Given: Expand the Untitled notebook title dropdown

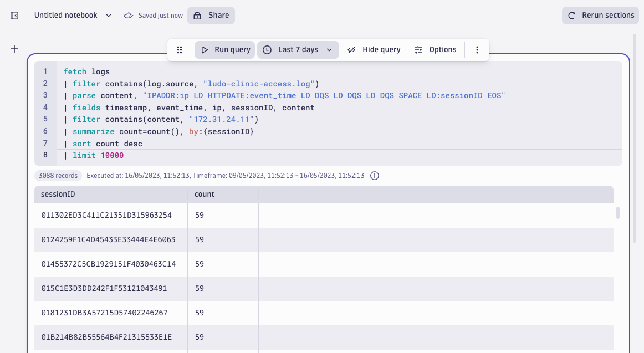Looking at the screenshot, I should pos(109,15).
